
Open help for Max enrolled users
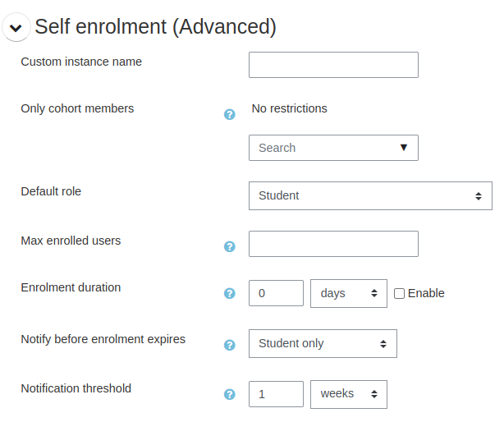point(230,246)
